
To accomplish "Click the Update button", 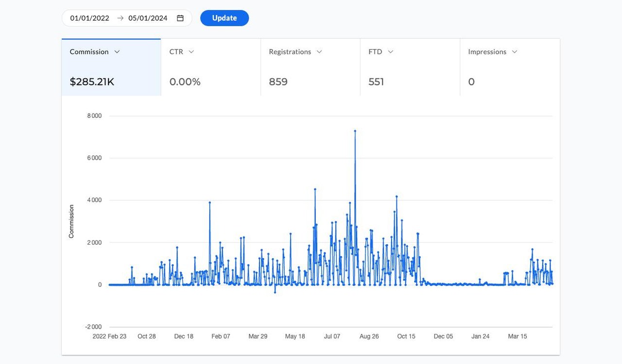I will (x=225, y=18).
